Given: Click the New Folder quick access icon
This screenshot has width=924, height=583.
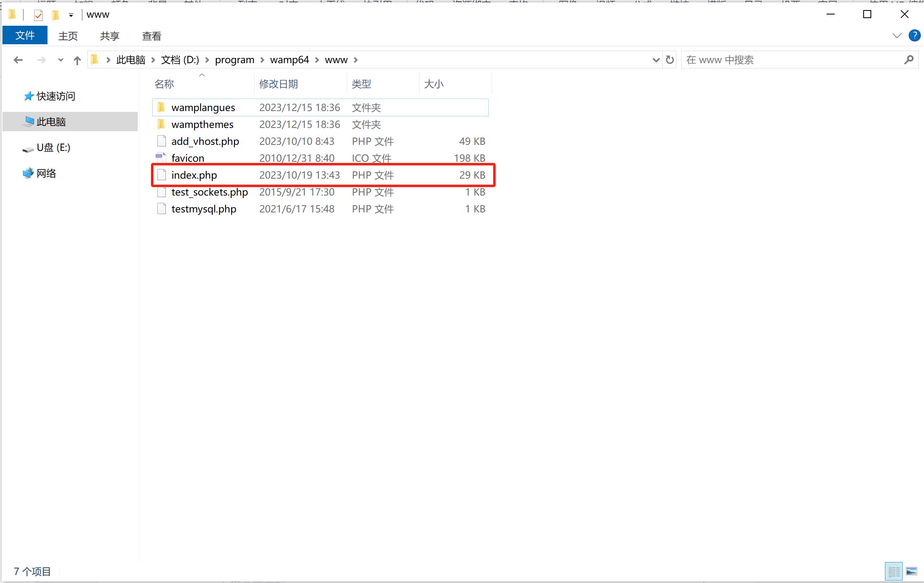Looking at the screenshot, I should tap(56, 15).
